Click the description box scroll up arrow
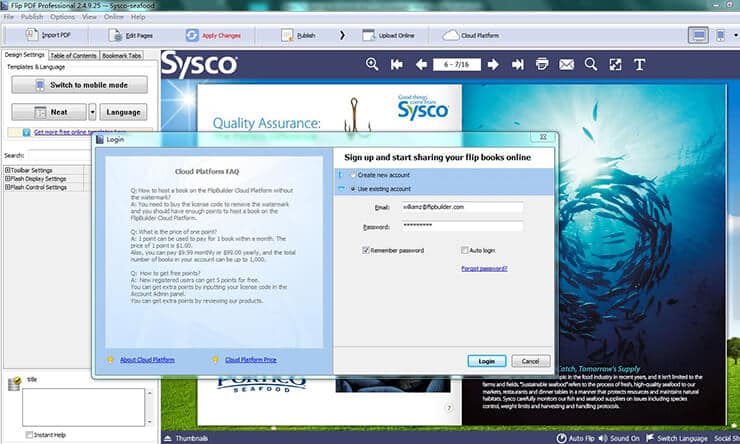This screenshot has height=444, width=740. pyautogui.click(x=150, y=393)
